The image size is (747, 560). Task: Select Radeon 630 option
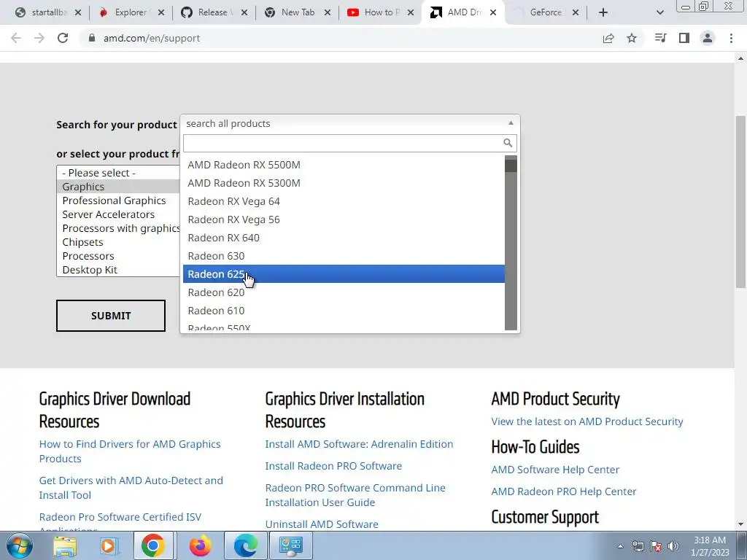[x=344, y=256]
